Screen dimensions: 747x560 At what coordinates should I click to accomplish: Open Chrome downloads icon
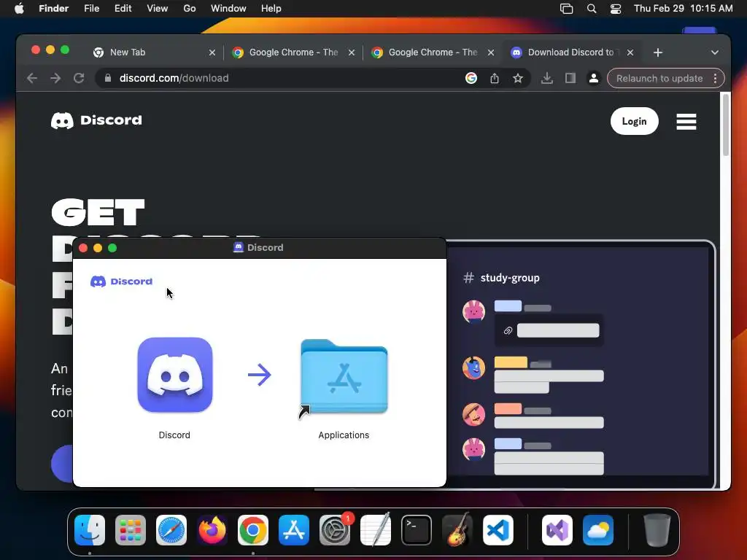(x=547, y=78)
